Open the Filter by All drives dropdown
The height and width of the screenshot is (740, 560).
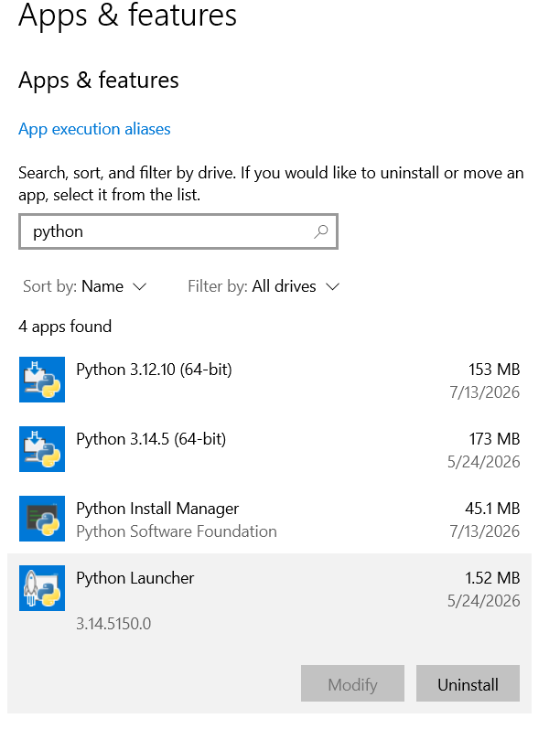tap(264, 286)
